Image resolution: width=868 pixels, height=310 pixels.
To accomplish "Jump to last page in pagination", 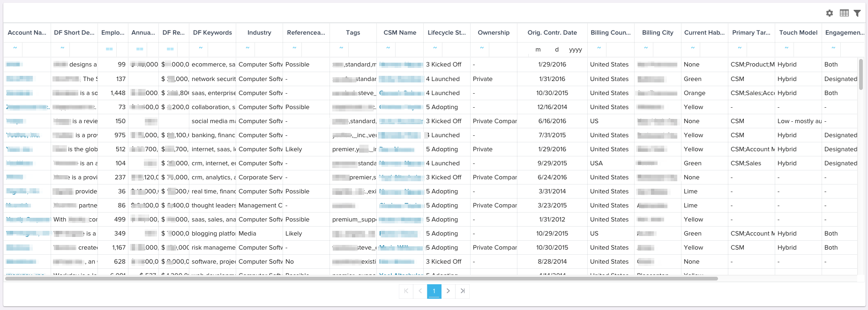I will (462, 291).
